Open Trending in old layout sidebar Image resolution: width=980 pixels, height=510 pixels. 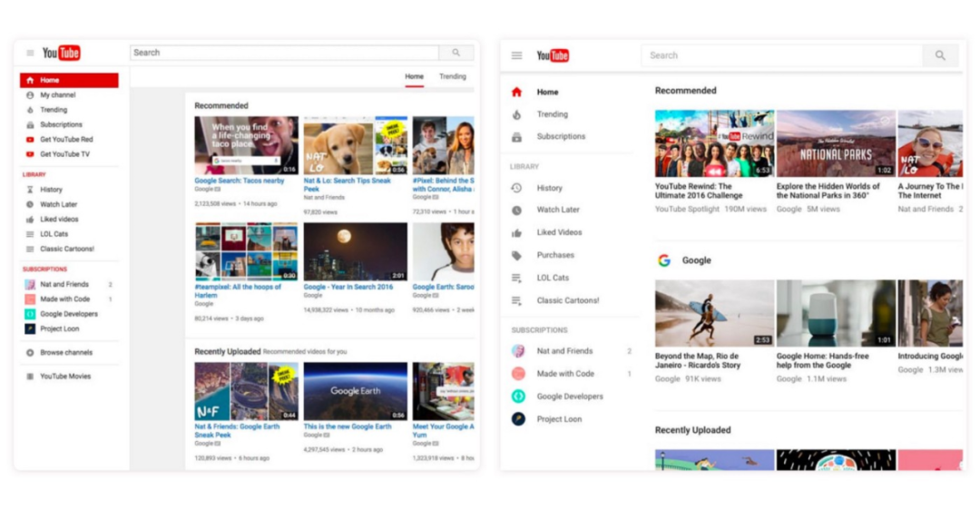pos(54,110)
